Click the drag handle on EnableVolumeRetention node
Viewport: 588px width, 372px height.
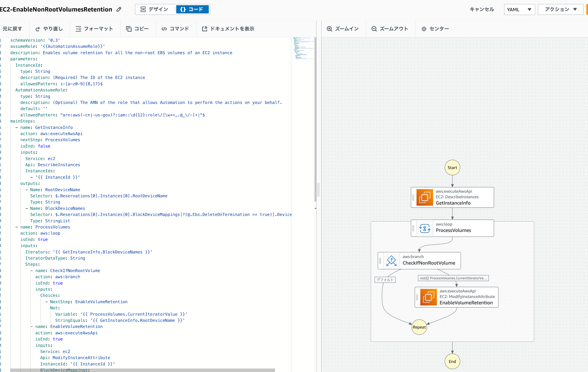[417, 297]
